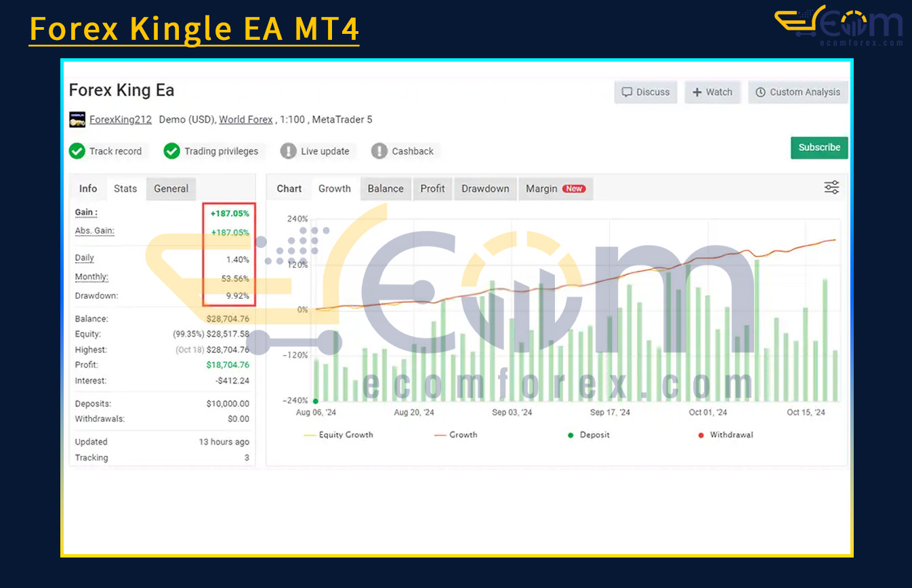This screenshot has width=912, height=588.
Task: Open the chart settings sliders icon
Action: tap(831, 188)
